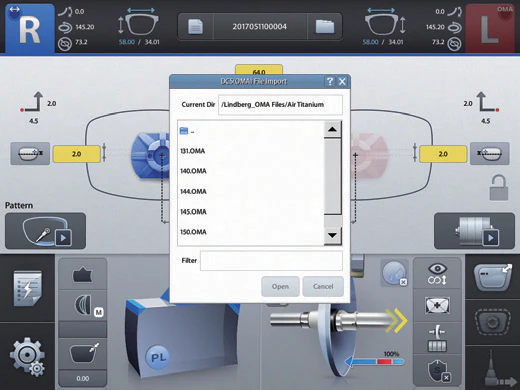Click the 100% pressure slider bar
520x390 pixels.
[375, 361]
